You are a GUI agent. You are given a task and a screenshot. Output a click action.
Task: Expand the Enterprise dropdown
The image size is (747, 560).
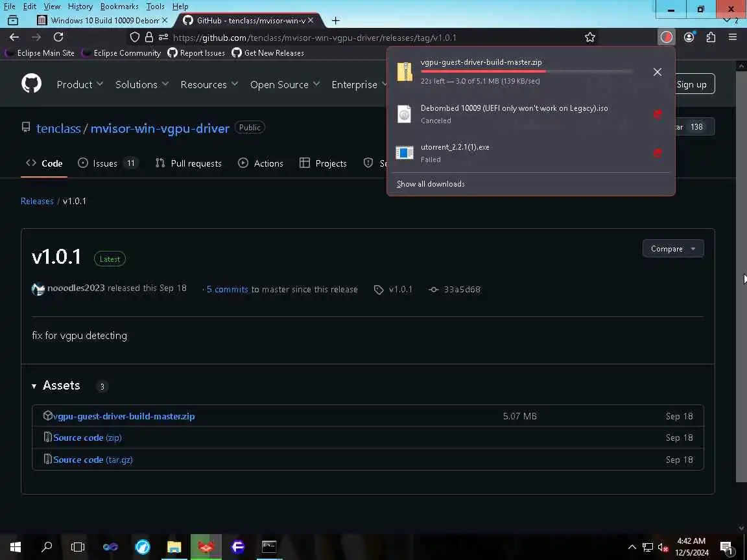pyautogui.click(x=360, y=84)
